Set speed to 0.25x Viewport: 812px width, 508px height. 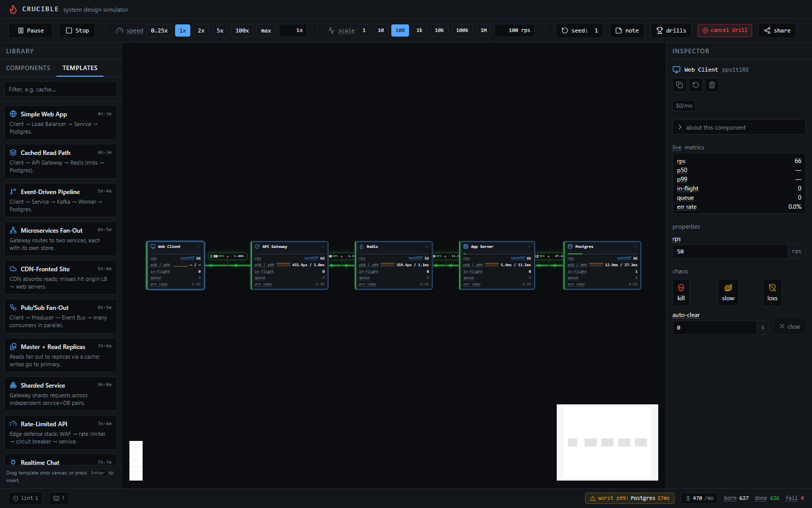pyautogui.click(x=159, y=30)
